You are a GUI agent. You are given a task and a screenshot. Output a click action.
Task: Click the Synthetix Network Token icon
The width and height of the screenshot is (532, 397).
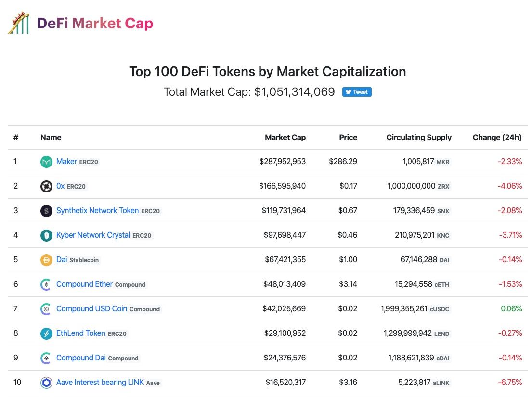[46, 210]
